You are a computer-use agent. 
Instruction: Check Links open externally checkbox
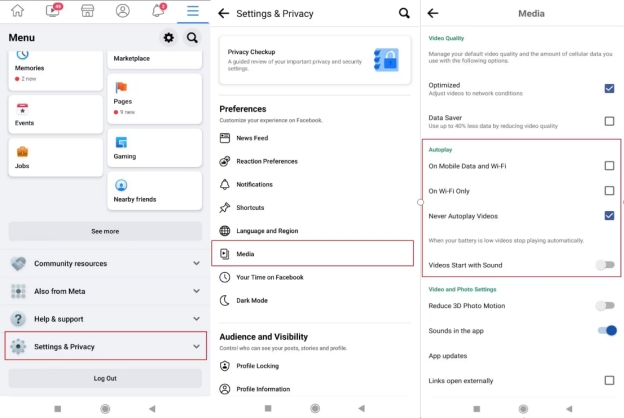tap(609, 381)
